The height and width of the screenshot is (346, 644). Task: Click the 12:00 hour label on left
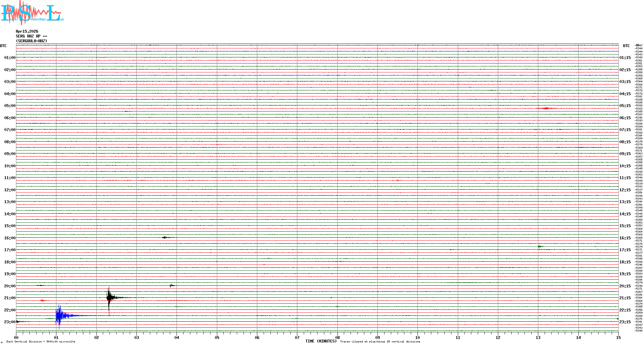click(x=10, y=190)
